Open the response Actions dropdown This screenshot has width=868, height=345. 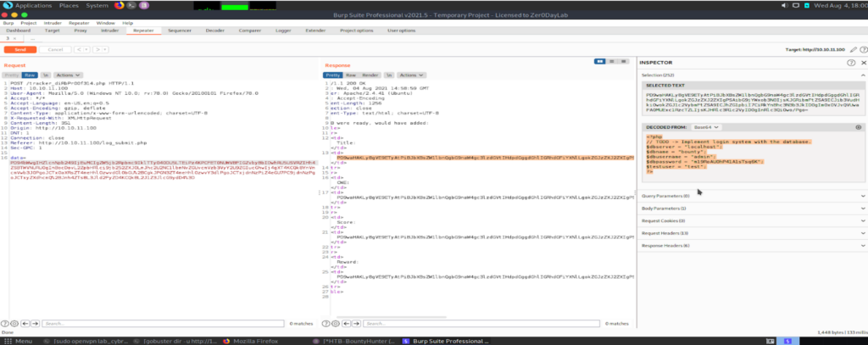coord(412,75)
